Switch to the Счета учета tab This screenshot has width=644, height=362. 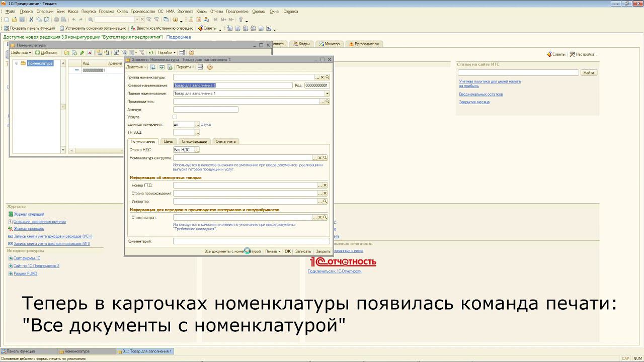tap(225, 141)
